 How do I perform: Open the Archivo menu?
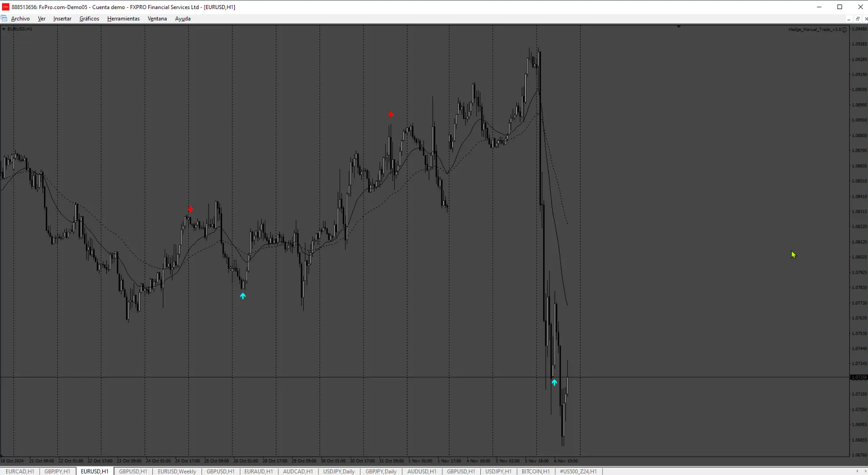point(20,19)
